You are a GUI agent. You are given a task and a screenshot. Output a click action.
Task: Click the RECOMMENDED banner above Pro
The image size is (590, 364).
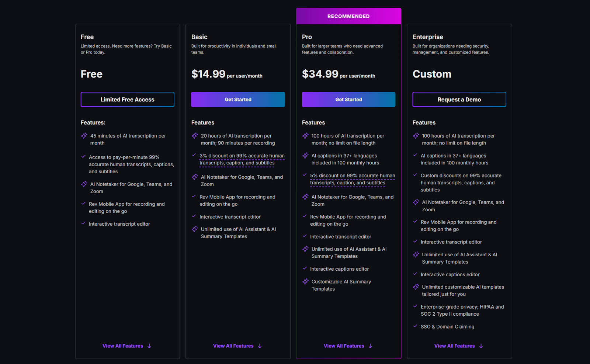(348, 16)
